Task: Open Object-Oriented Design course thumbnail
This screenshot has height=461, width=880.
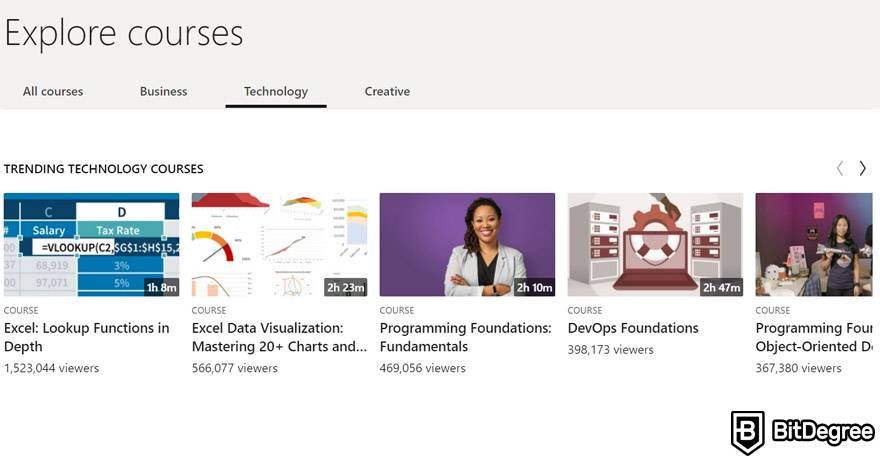Action: [x=814, y=244]
